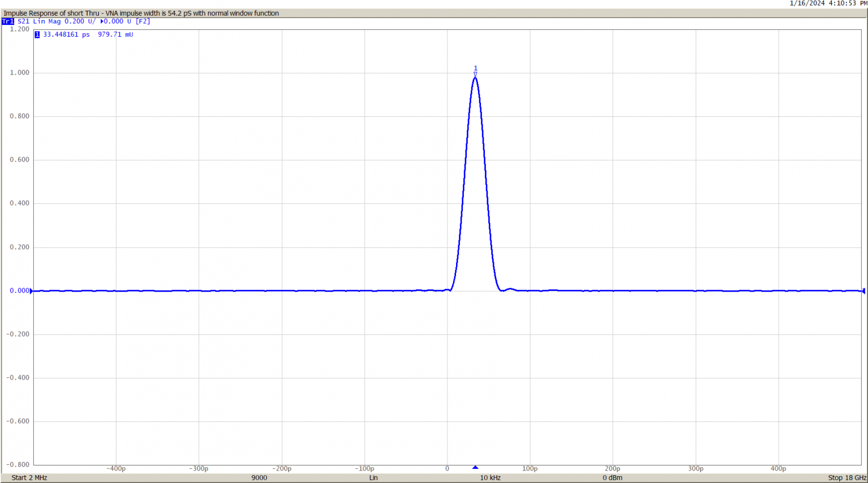
Task: Select the Tr1 trace indicator icon
Action: (x=7, y=21)
